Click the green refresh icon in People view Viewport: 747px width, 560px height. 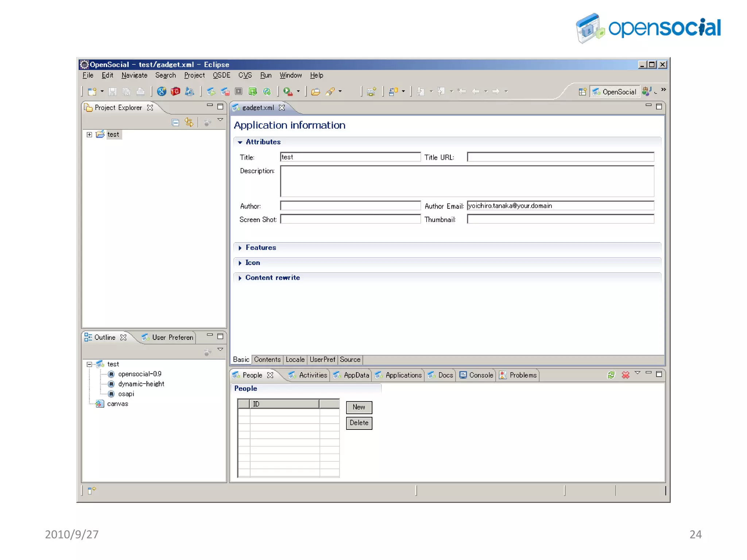pyautogui.click(x=611, y=375)
